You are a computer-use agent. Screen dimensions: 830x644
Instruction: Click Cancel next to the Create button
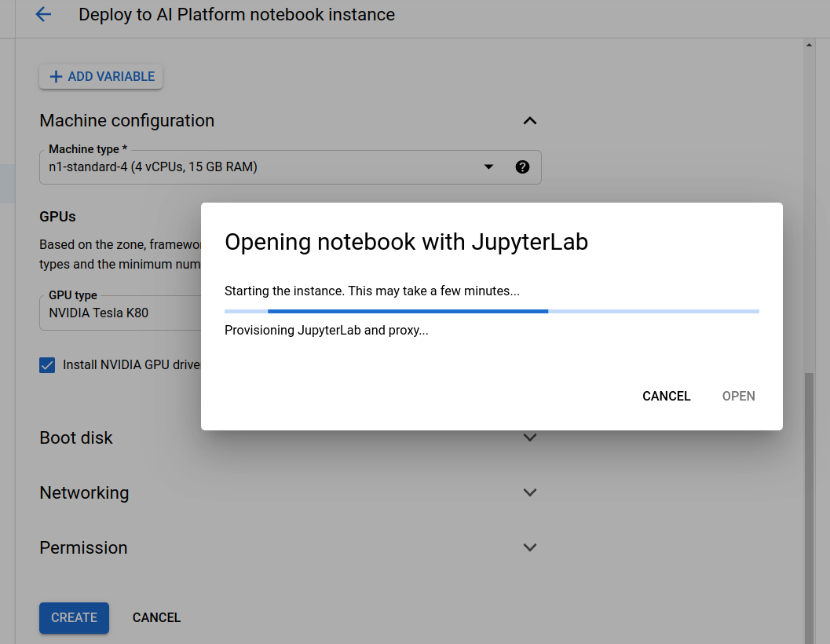tap(156, 618)
